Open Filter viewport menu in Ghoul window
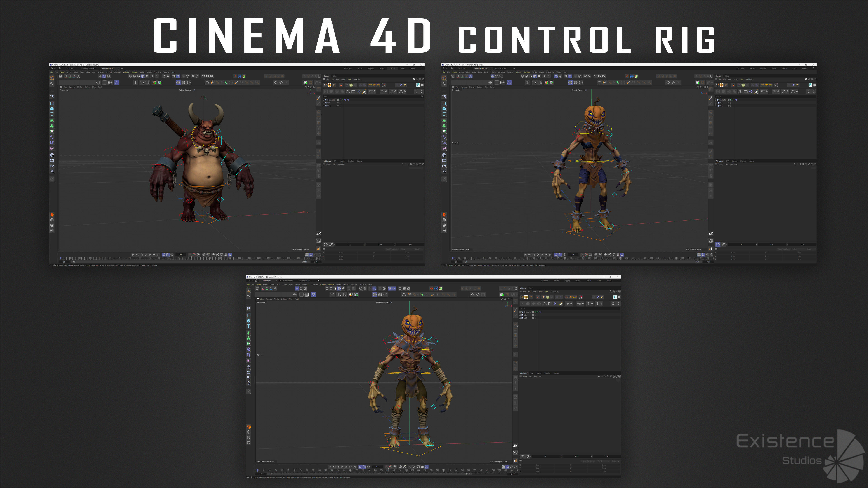The image size is (868, 488). [x=291, y=299]
